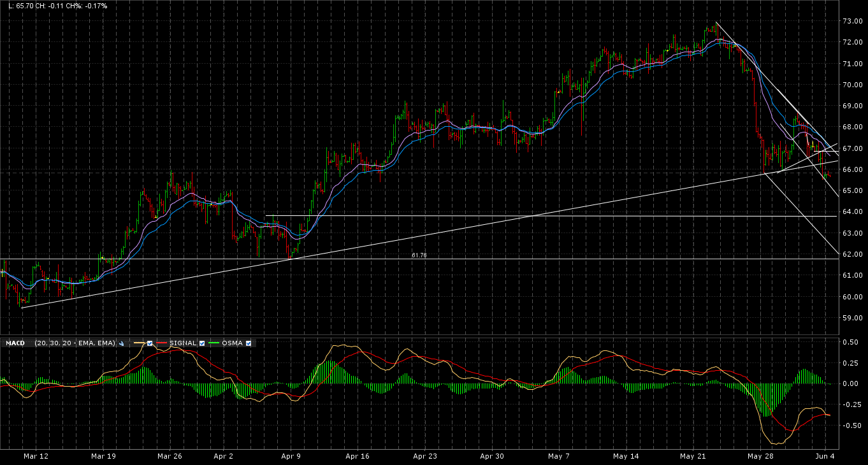Uncheck the SIGNAL line checkbox
This screenshot has width=868, height=465.
tap(202, 343)
